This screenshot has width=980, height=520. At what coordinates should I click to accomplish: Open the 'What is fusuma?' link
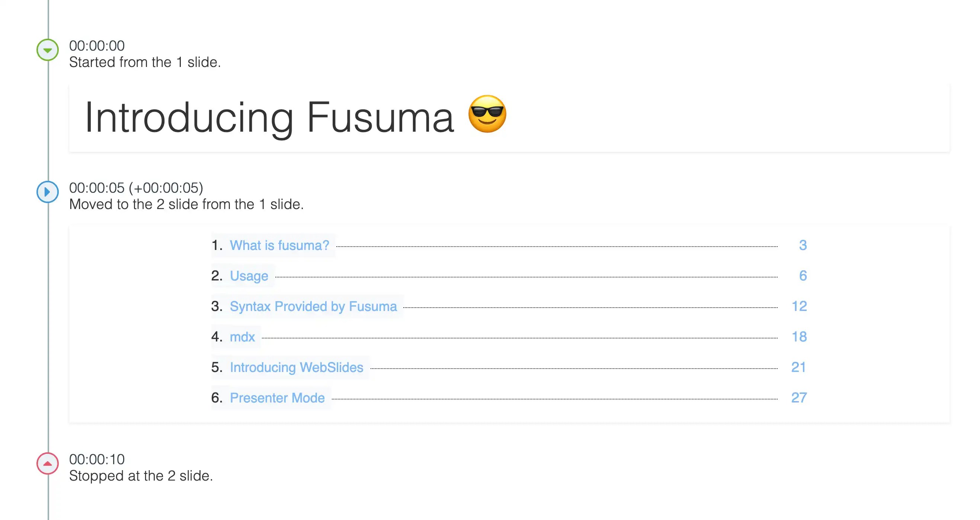click(x=279, y=245)
